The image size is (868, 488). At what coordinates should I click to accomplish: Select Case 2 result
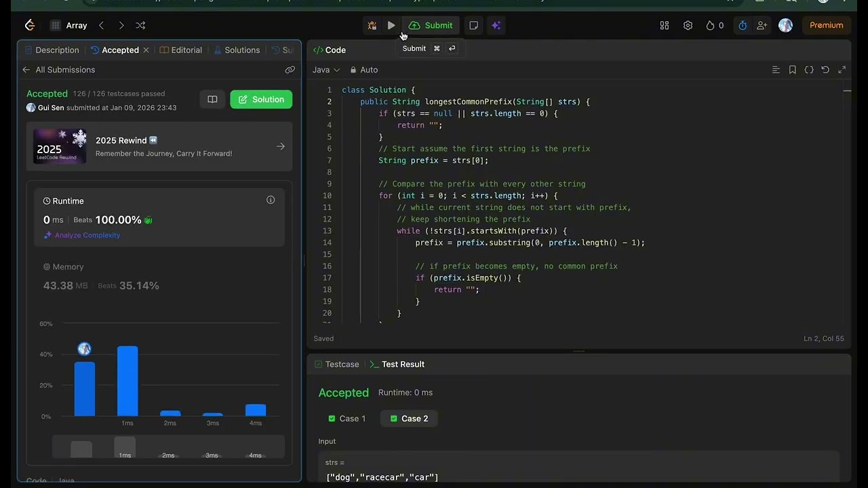click(x=409, y=418)
